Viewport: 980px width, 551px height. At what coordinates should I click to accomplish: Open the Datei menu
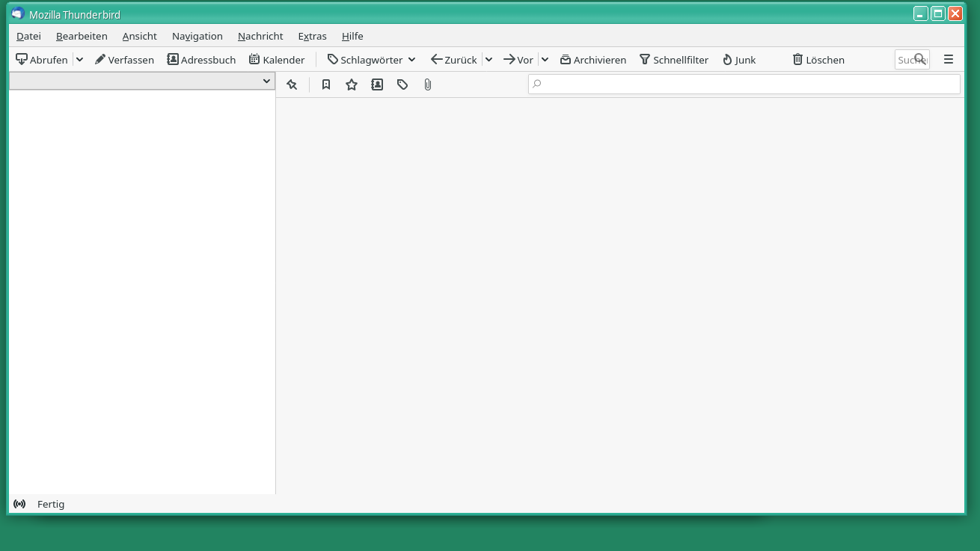click(28, 36)
